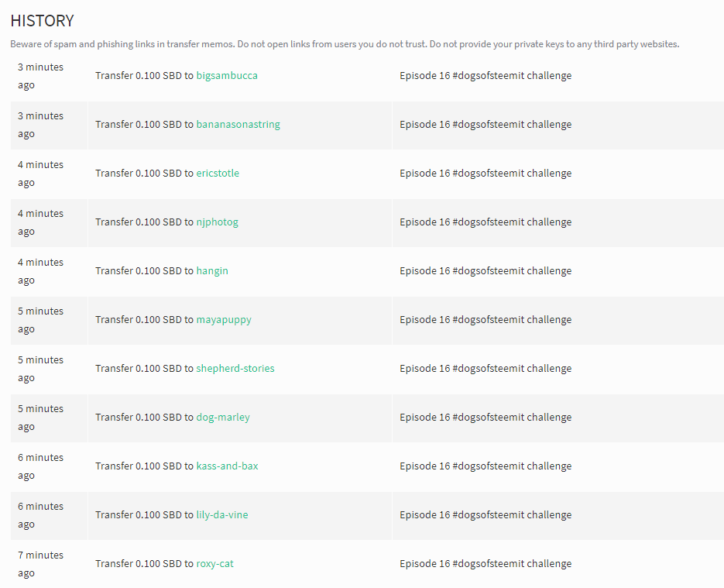The image size is (724, 588).
Task: Select the HISTORY heading
Action: click(42, 21)
